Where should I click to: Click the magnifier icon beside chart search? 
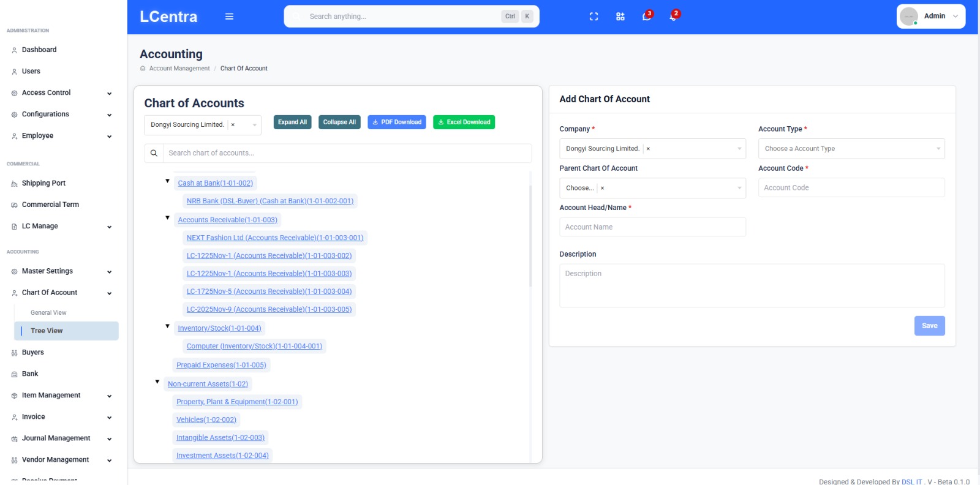click(154, 153)
